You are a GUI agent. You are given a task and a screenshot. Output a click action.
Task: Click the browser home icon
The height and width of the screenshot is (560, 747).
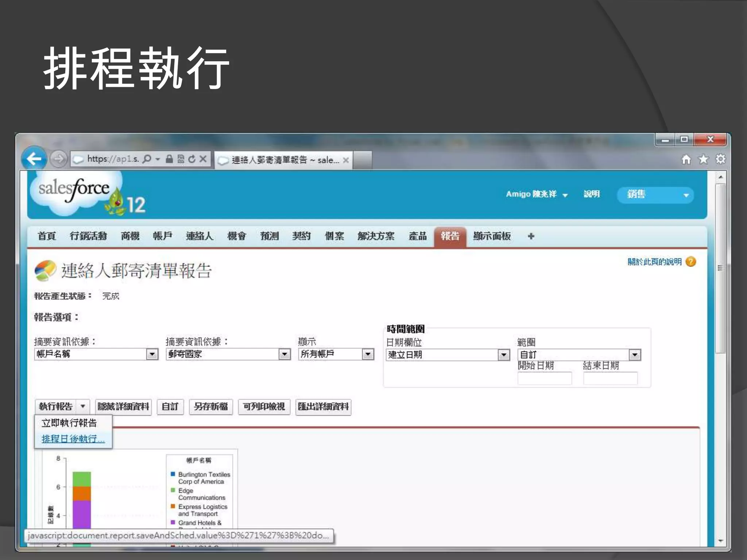686,159
